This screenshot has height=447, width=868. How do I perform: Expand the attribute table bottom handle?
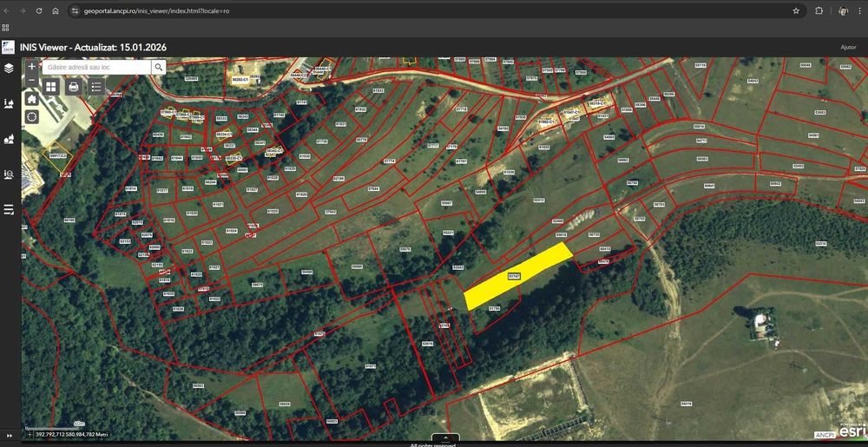coord(445,438)
